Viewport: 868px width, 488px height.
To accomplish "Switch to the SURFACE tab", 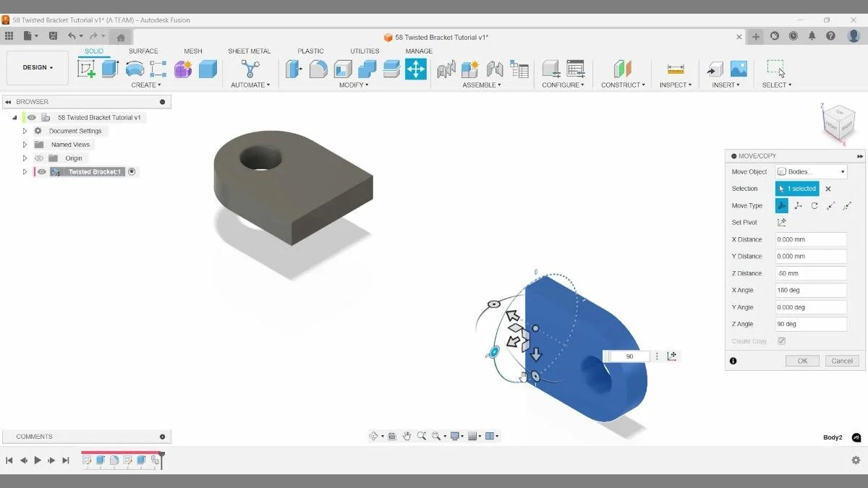I will coord(143,51).
